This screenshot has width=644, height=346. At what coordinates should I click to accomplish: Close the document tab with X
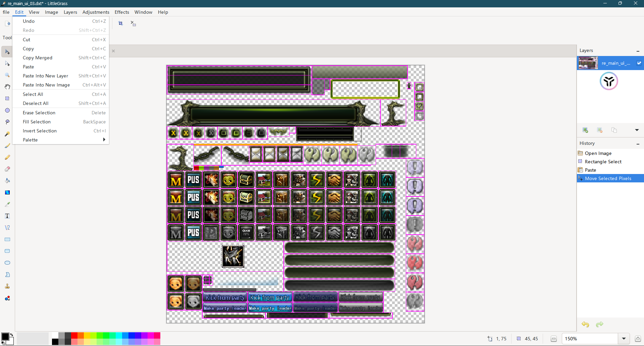pos(113,51)
